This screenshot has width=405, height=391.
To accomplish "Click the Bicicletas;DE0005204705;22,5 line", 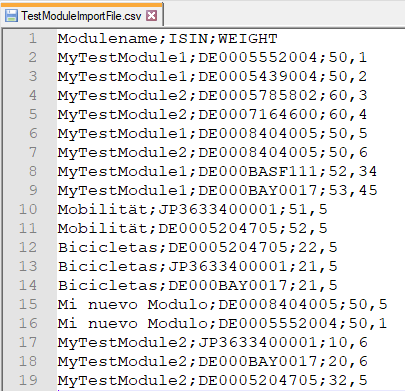I will 197,248.
